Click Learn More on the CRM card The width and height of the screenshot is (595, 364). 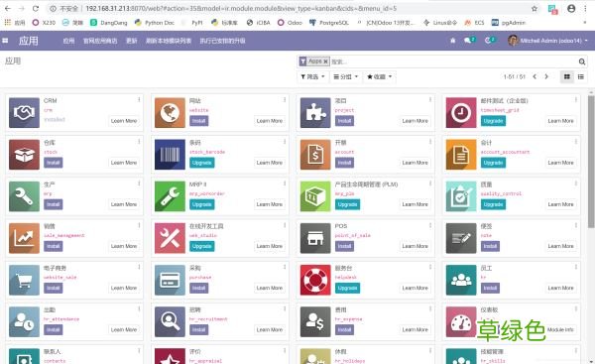point(124,121)
